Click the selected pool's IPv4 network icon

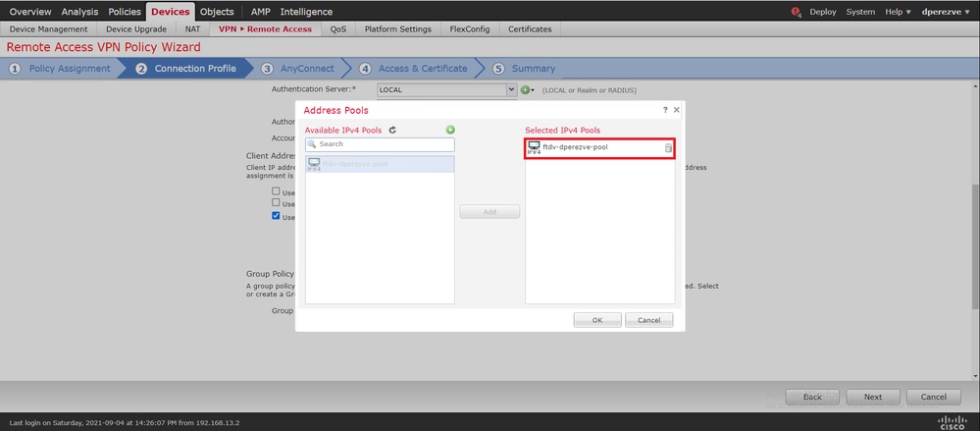pos(534,147)
